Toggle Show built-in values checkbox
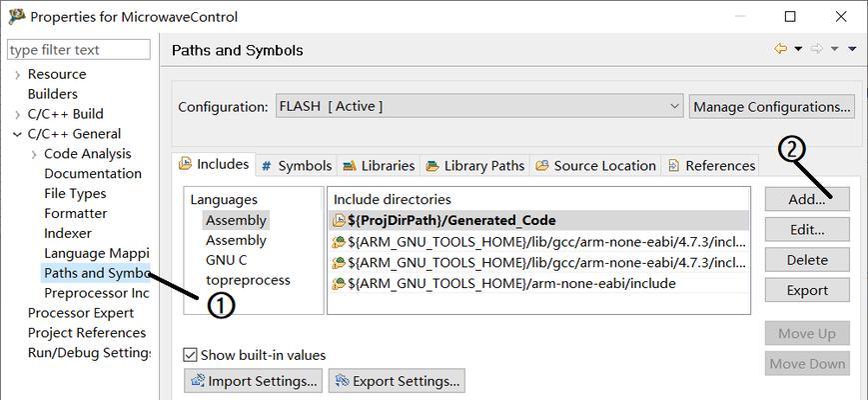Screen dimensions: 868x400 [x=191, y=355]
